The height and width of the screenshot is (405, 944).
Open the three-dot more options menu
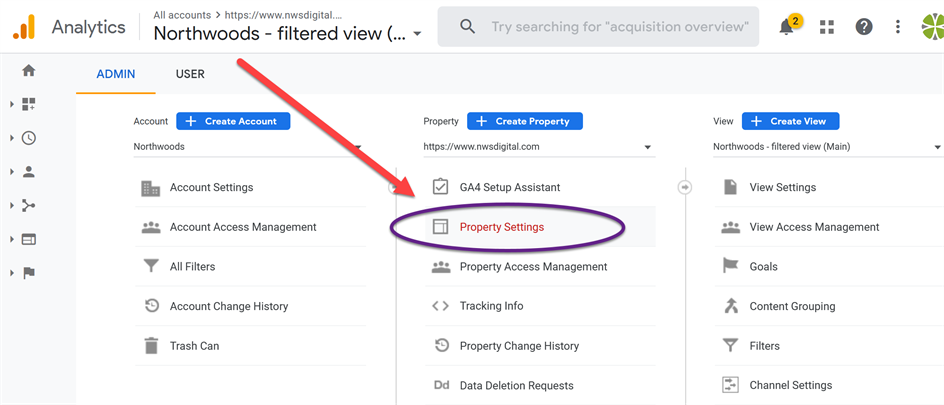[x=898, y=26]
